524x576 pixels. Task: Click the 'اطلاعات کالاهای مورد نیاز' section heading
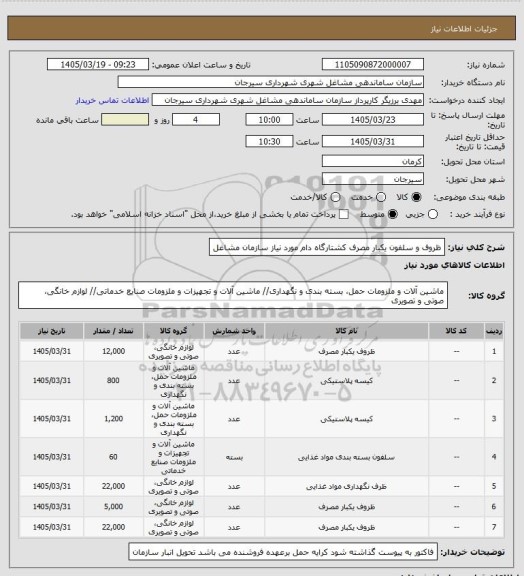454,265
